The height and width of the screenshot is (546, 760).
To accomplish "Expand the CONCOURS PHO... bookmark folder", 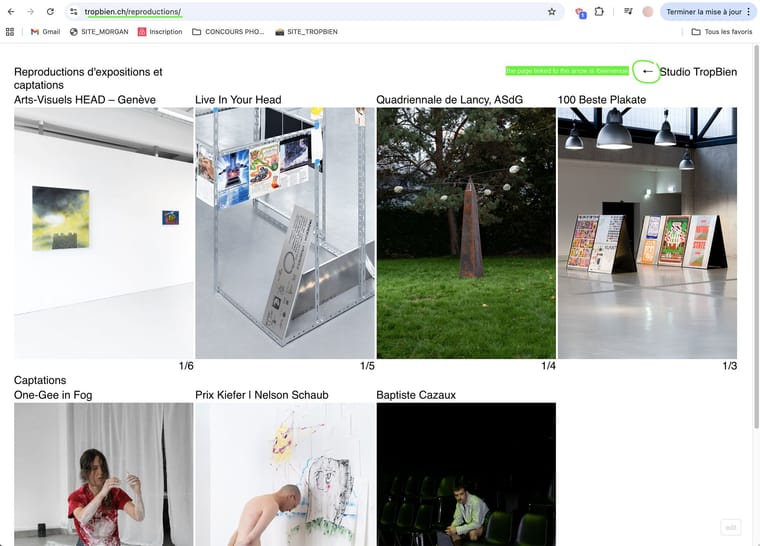I will (x=228, y=32).
